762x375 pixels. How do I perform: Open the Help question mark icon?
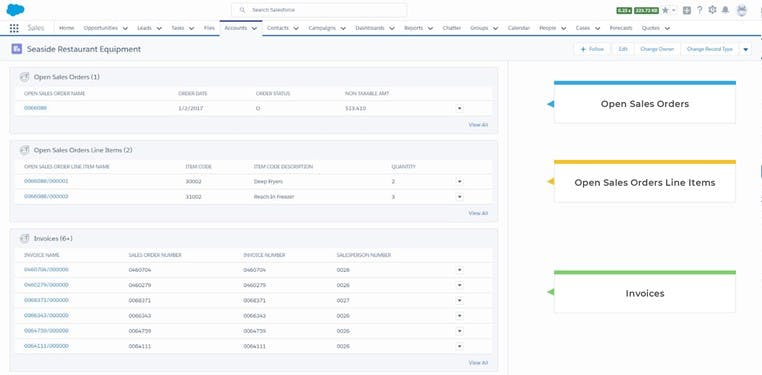tap(699, 10)
